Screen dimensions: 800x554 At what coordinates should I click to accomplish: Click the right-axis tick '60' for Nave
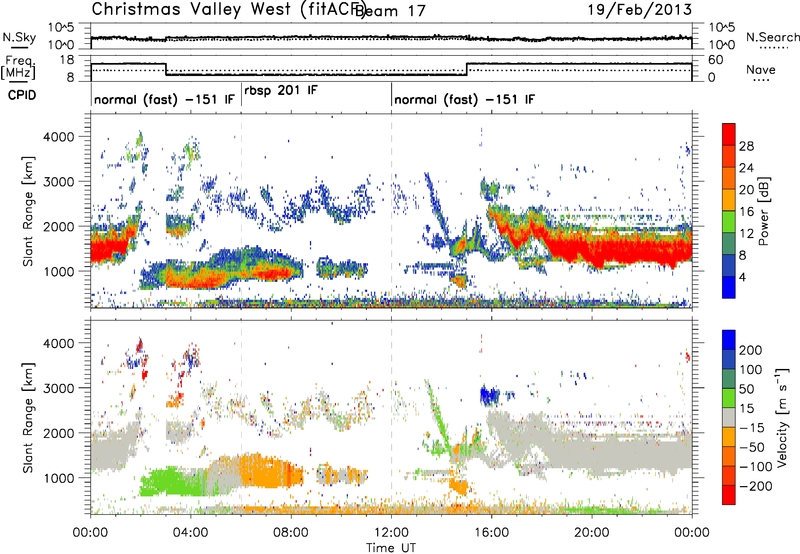[x=716, y=60]
